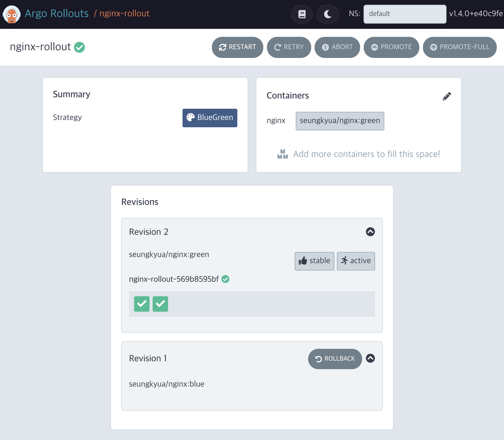The width and height of the screenshot is (504, 440).
Task: Click the Argo octopus logo icon
Action: pyautogui.click(x=12, y=14)
